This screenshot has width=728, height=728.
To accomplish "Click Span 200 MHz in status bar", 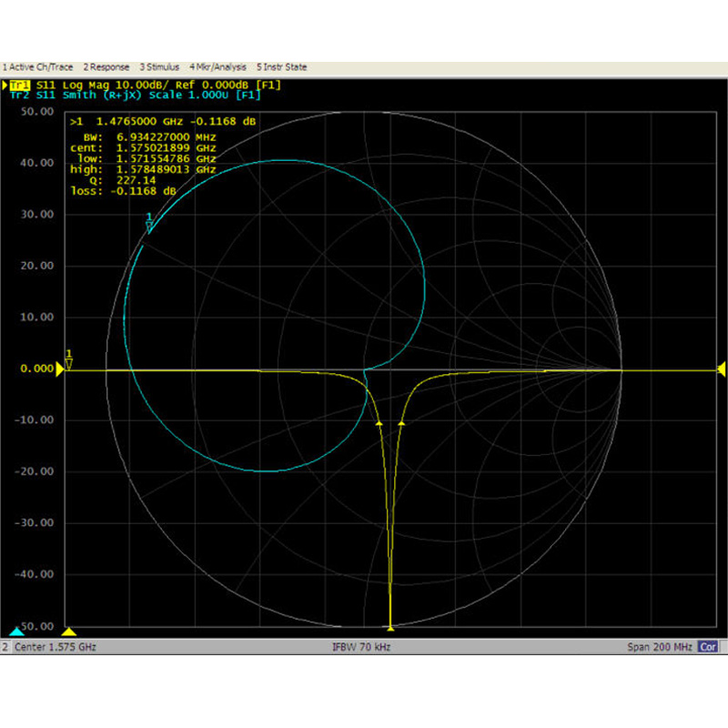I will click(660, 647).
